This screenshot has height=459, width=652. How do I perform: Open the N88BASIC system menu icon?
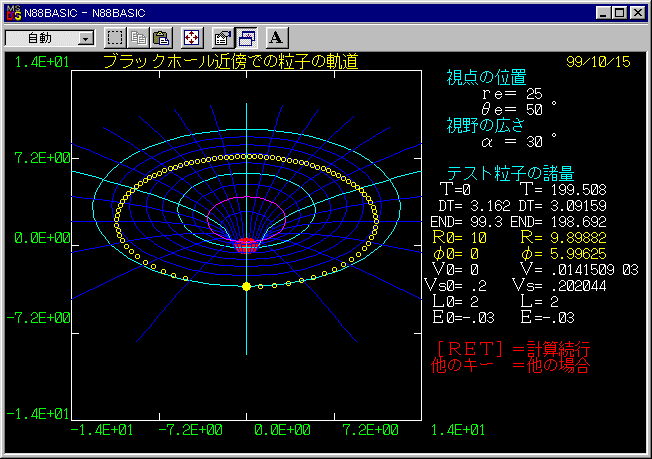point(12,12)
